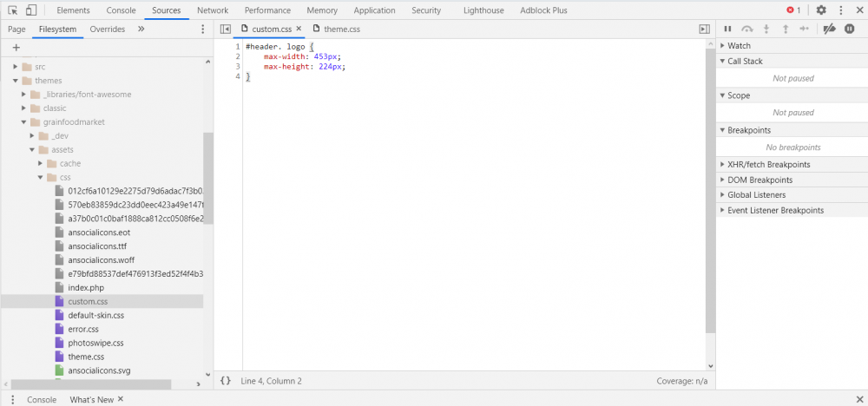Show more navigator tabs chevron
This screenshot has height=406, width=868.
tap(141, 29)
